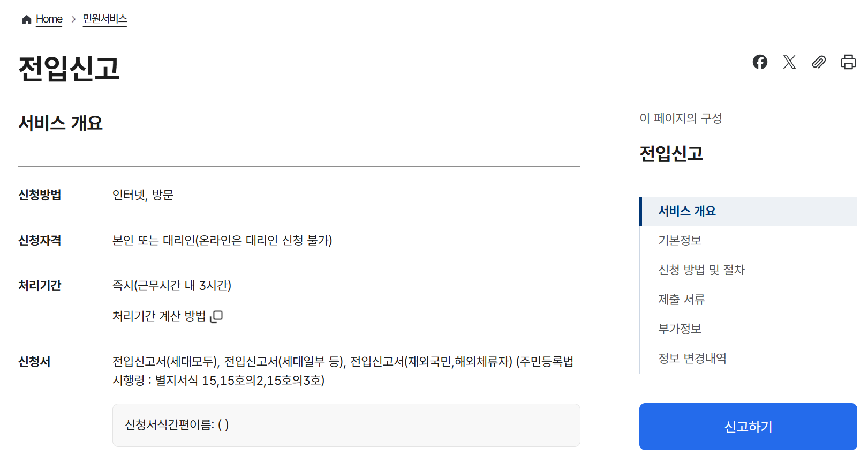868x462 pixels.
Task: View 정보 변경내역 section
Action: pos(692,358)
